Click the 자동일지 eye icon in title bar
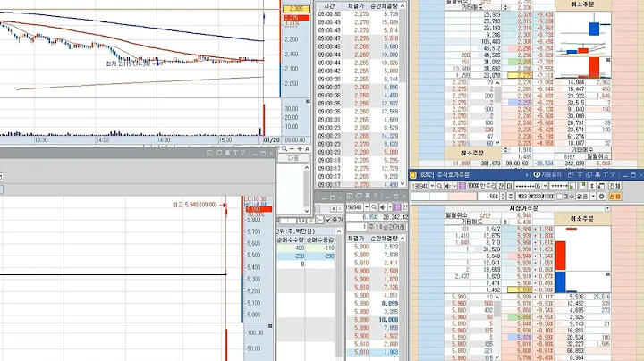 [537, 175]
